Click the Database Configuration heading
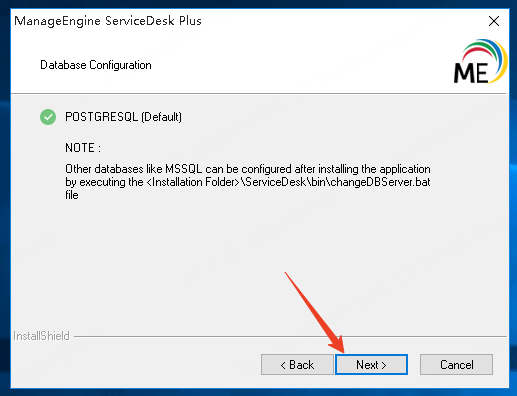 (x=96, y=65)
